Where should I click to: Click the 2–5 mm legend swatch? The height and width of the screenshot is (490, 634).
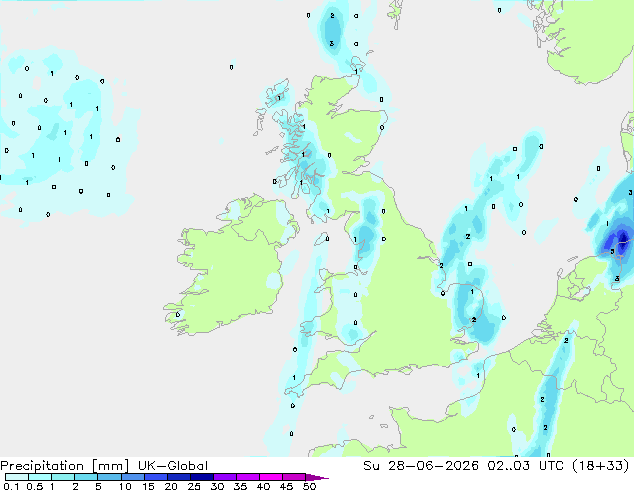86,477
